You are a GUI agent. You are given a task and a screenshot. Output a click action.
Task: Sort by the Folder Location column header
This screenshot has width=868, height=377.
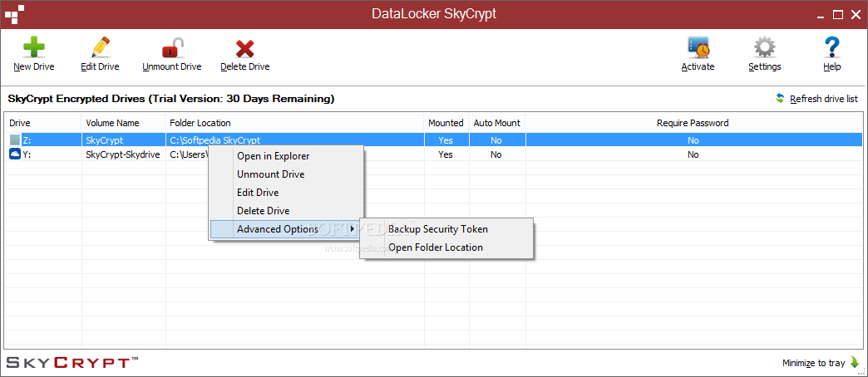[x=294, y=123]
